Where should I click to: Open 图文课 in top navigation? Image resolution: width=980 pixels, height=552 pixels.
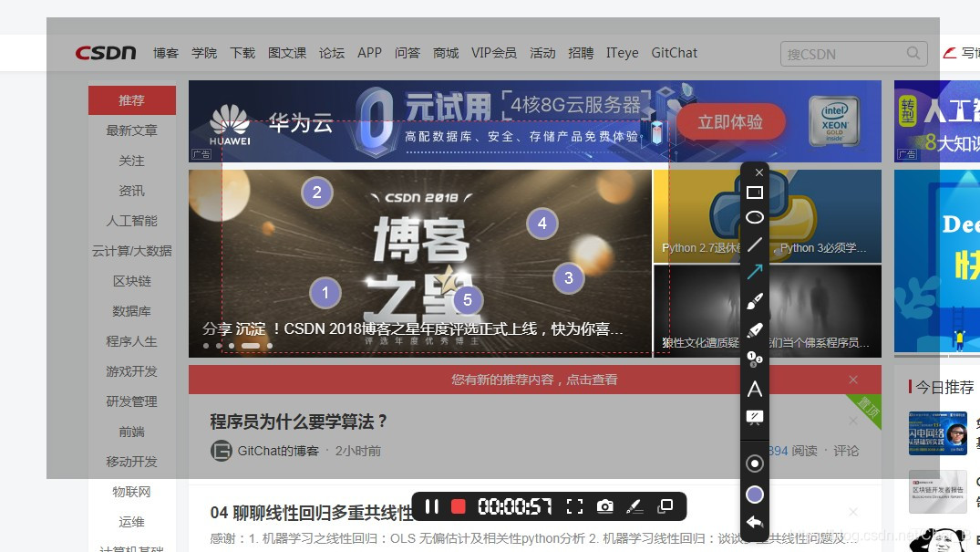(x=287, y=53)
